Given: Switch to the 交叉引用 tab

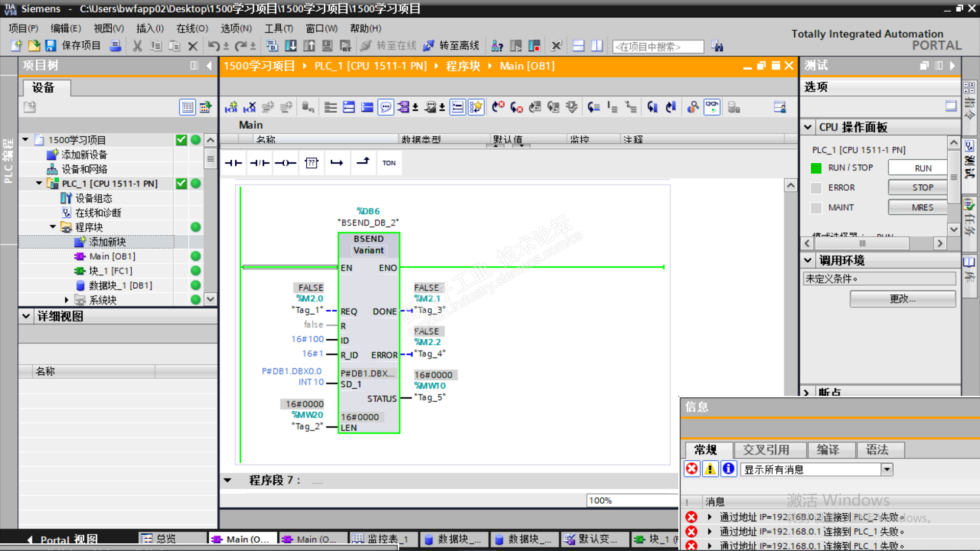Looking at the screenshot, I should coord(766,450).
